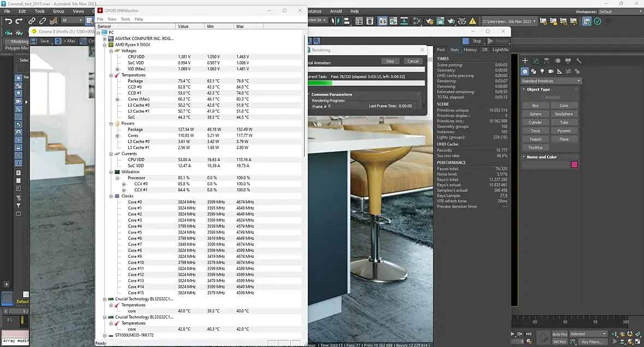Viewport: 644px width, 347px height.
Task: Open the Arnold menu in 3ds Max
Action: click(x=336, y=11)
